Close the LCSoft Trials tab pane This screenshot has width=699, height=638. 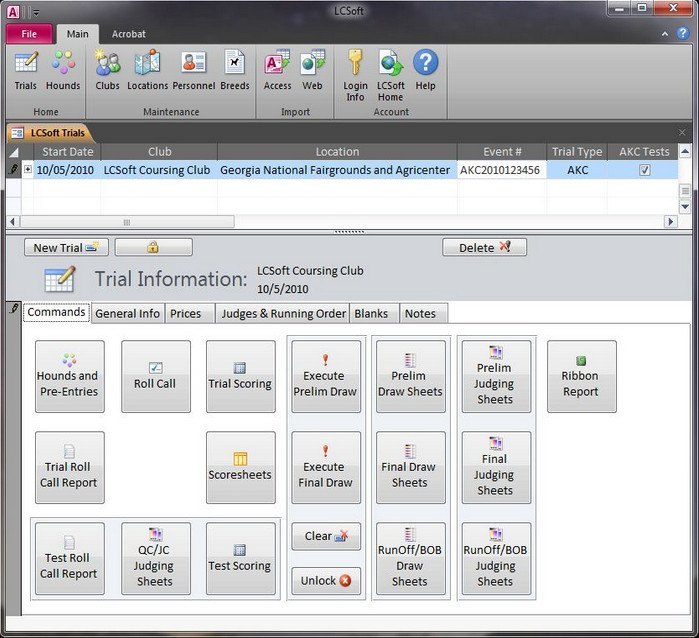click(x=682, y=132)
